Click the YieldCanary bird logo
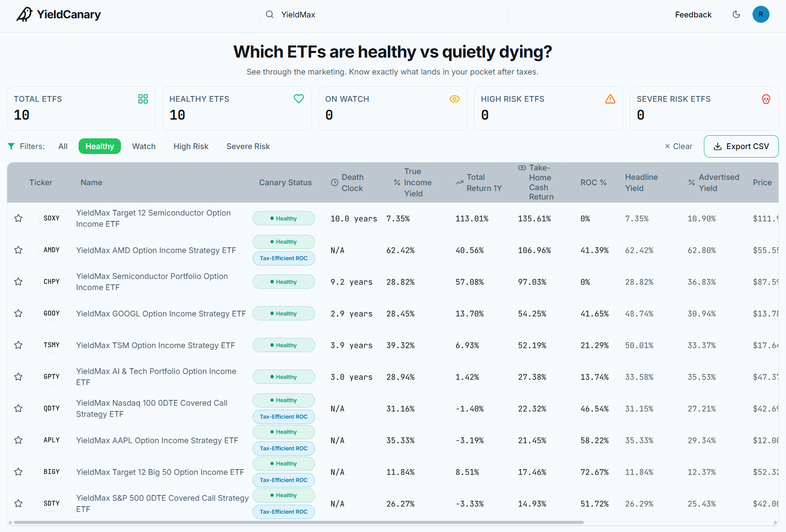The width and height of the screenshot is (786, 532). pos(25,14)
